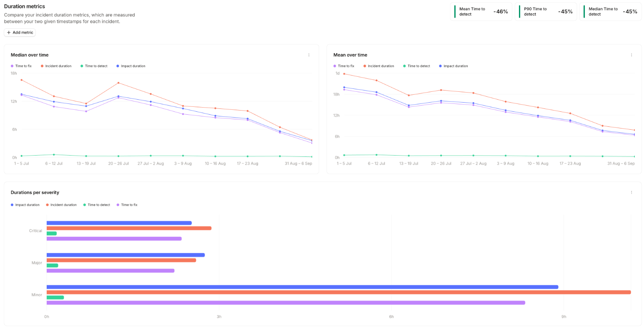Click the Add metric button
Viewport: 644px width, 327px height.
click(20, 33)
